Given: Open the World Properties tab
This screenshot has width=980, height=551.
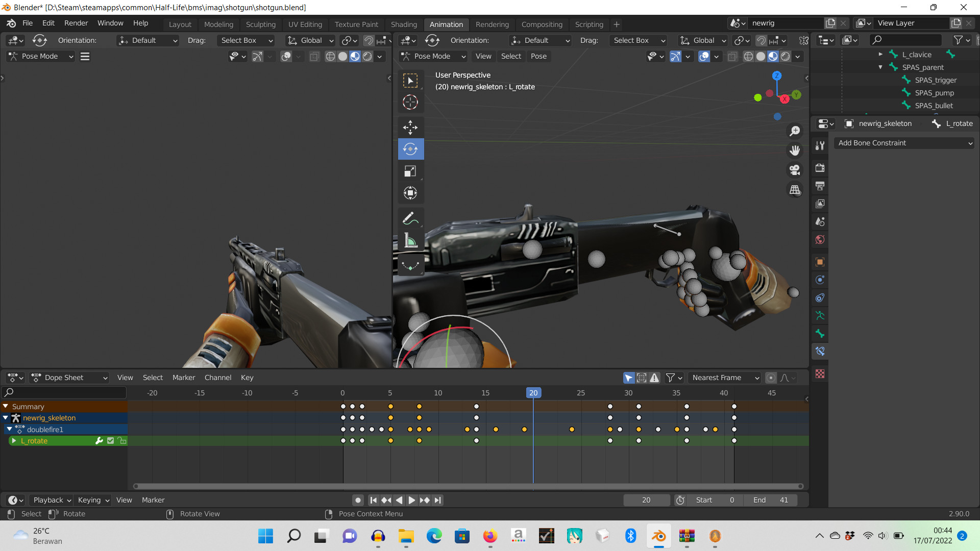Looking at the screenshot, I should click(x=820, y=240).
